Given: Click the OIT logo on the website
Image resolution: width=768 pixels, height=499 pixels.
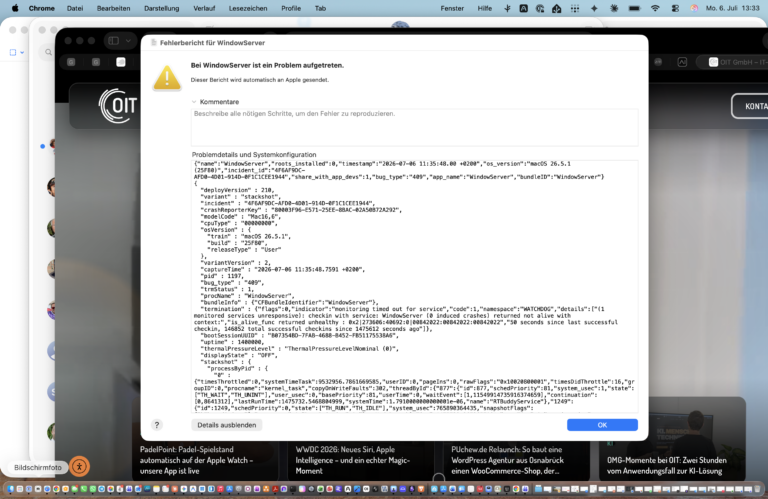Looking at the screenshot, I should (x=118, y=105).
